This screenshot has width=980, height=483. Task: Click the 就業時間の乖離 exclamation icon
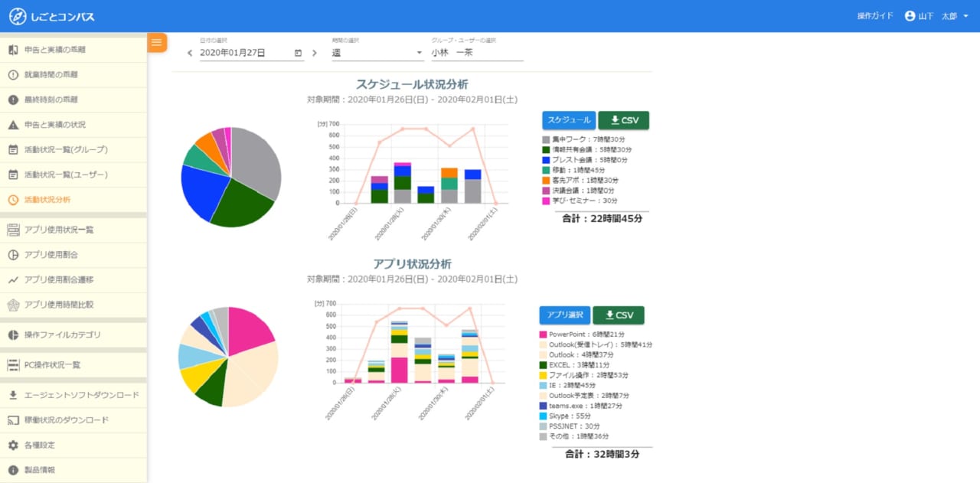13,75
